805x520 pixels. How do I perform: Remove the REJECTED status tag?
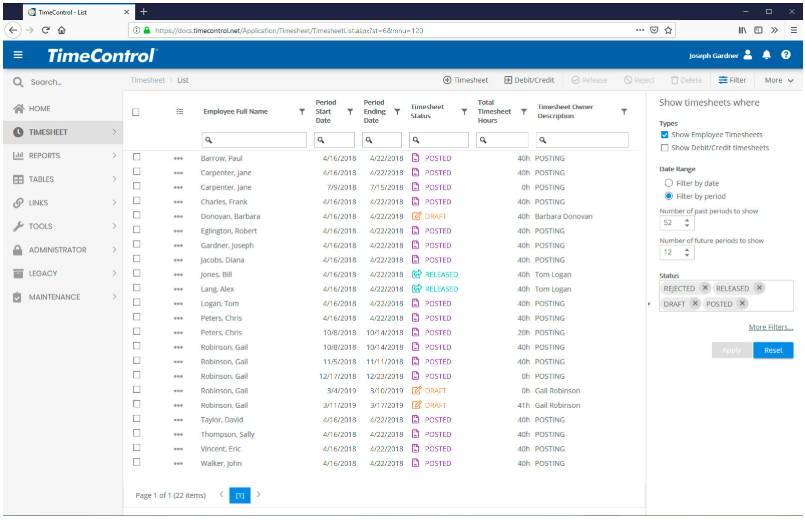(x=705, y=287)
